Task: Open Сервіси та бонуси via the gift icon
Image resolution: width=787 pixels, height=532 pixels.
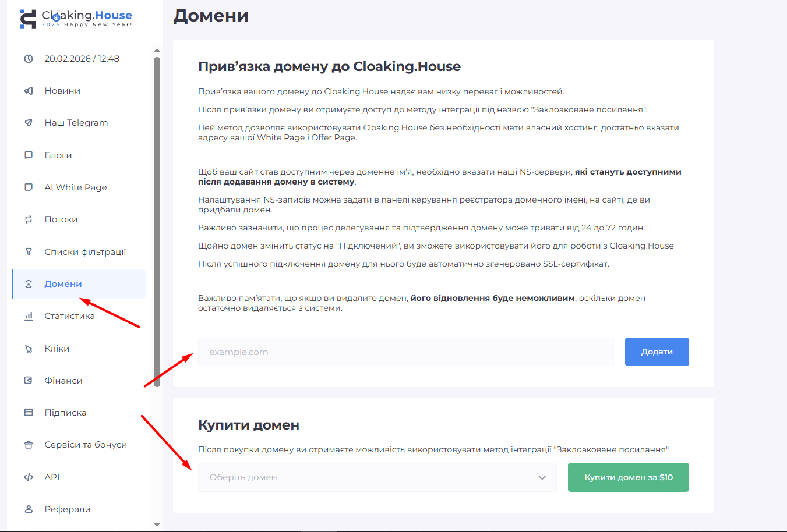Action: point(29,444)
